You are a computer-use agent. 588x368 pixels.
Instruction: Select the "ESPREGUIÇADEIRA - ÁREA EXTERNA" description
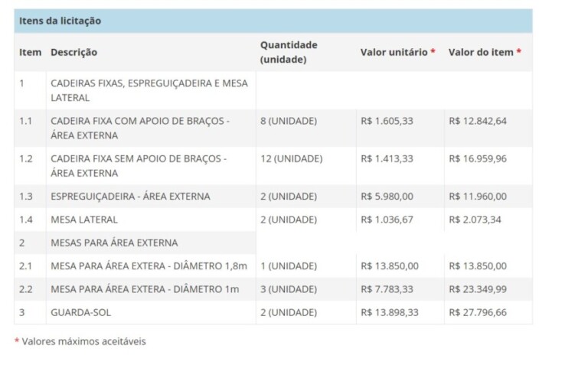(x=130, y=197)
